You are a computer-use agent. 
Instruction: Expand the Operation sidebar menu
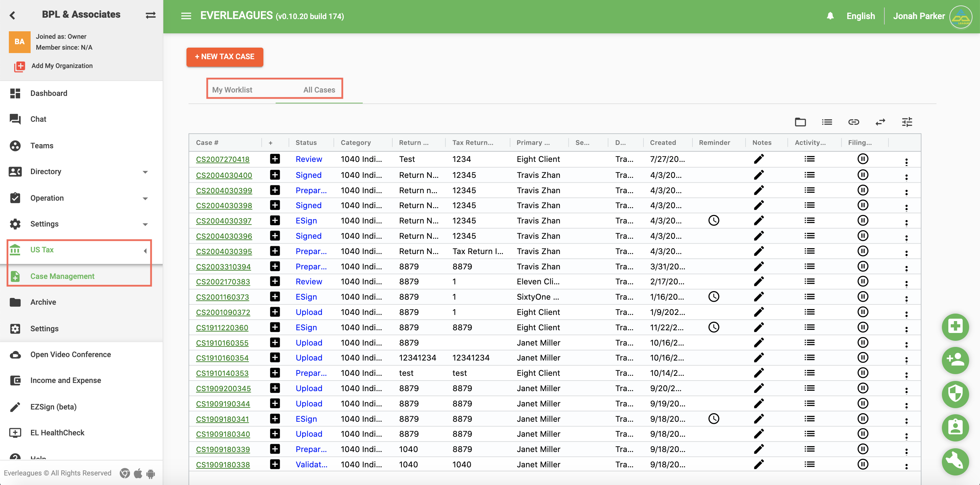(145, 199)
